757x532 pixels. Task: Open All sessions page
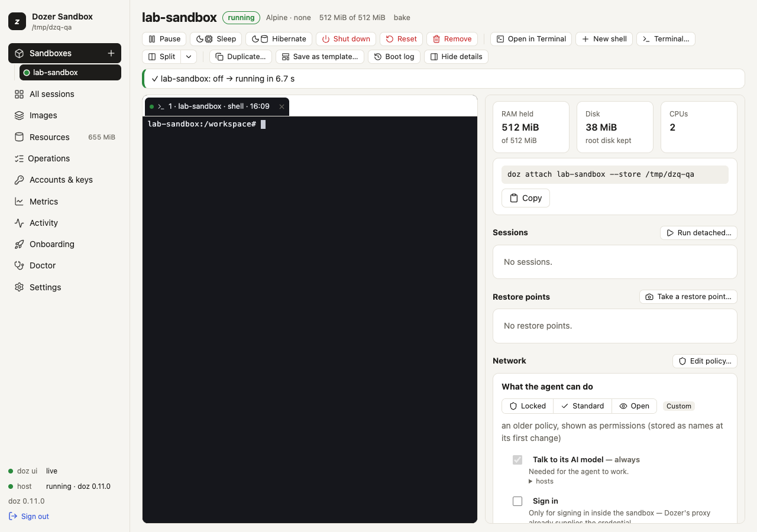[64, 94]
